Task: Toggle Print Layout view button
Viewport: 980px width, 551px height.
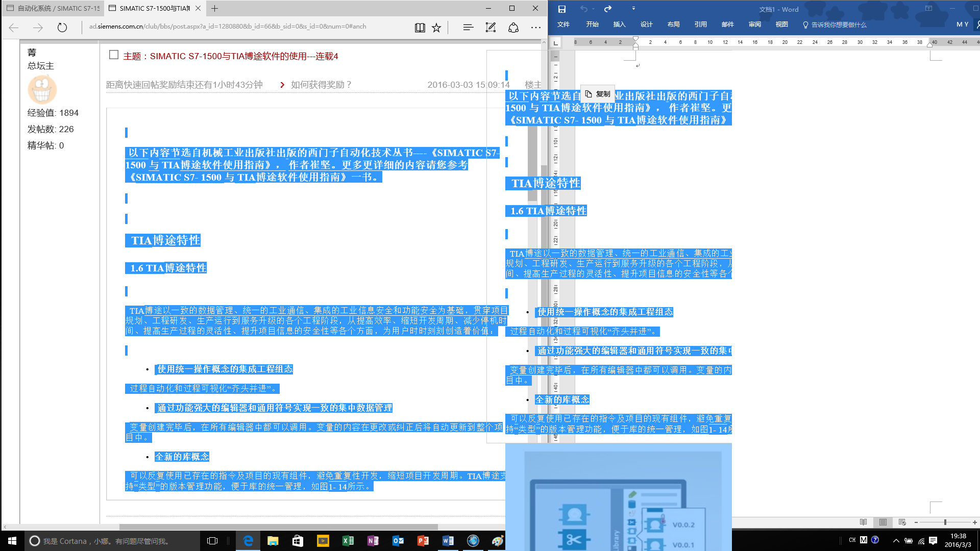Action: tap(883, 522)
